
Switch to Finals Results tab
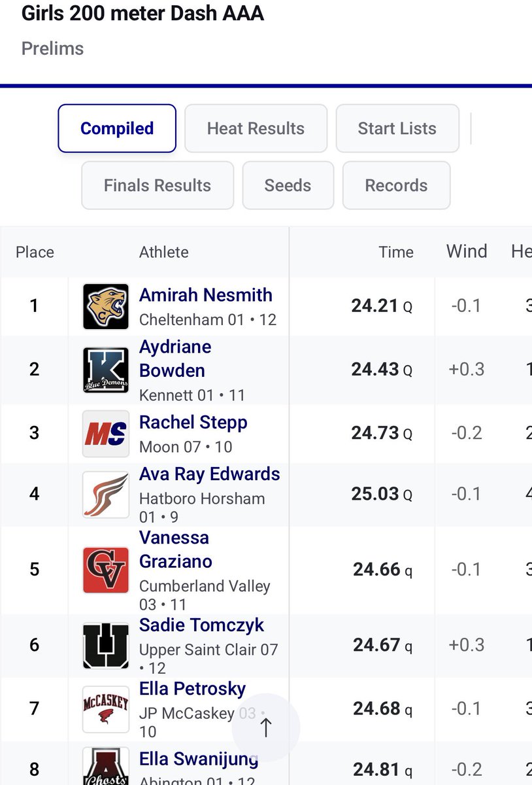click(x=158, y=185)
